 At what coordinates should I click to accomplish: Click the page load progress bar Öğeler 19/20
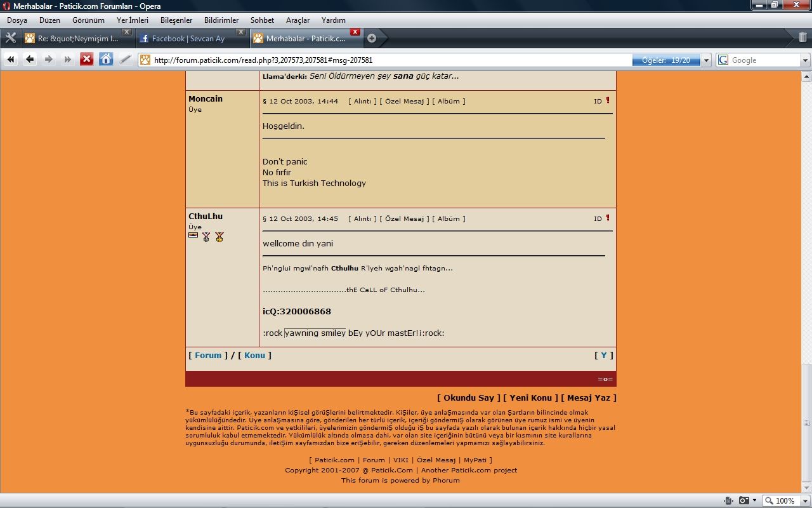(665, 60)
